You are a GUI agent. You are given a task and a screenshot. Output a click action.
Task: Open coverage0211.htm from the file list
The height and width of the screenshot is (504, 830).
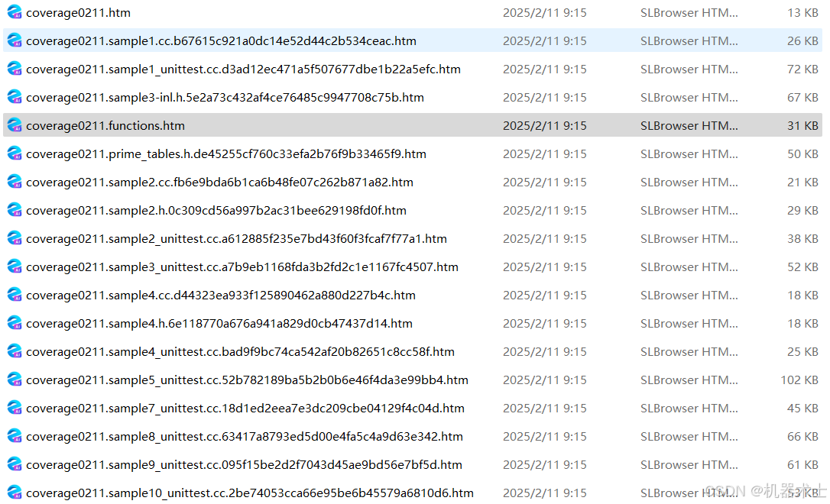(x=78, y=12)
